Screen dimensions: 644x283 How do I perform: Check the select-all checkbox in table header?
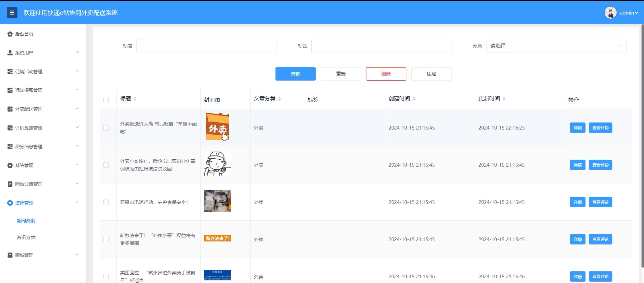point(106,100)
